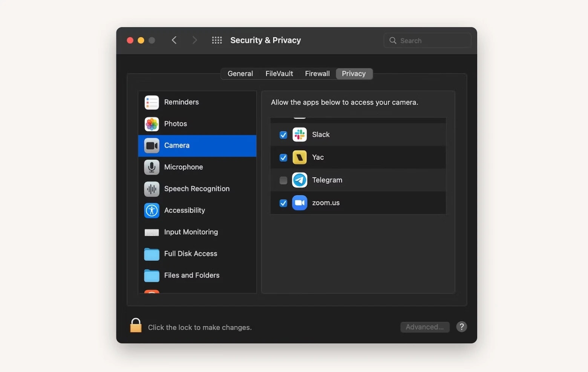Screen dimensions: 588x372
Task: Open Input Monitoring privacy settings
Action: [x=198, y=232]
